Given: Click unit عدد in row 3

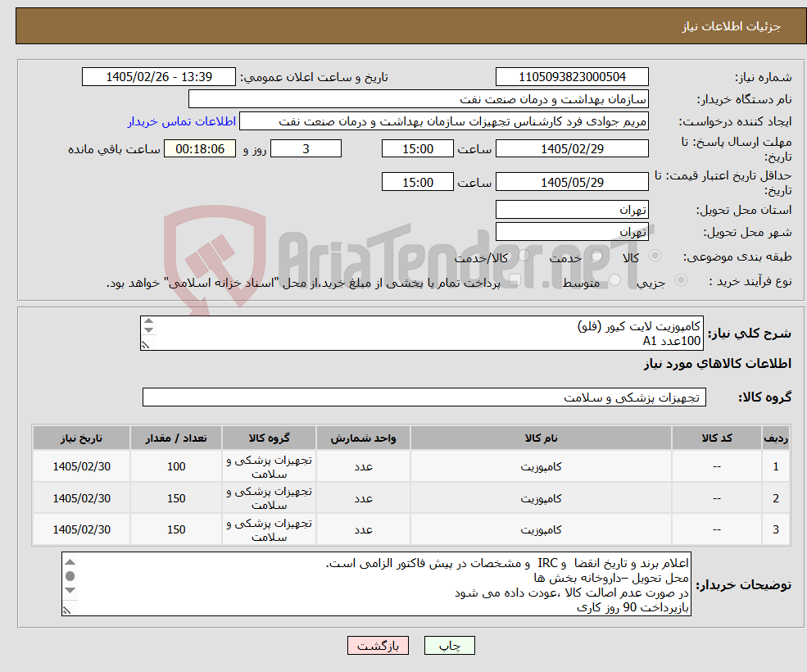Looking at the screenshot, I should (363, 529).
